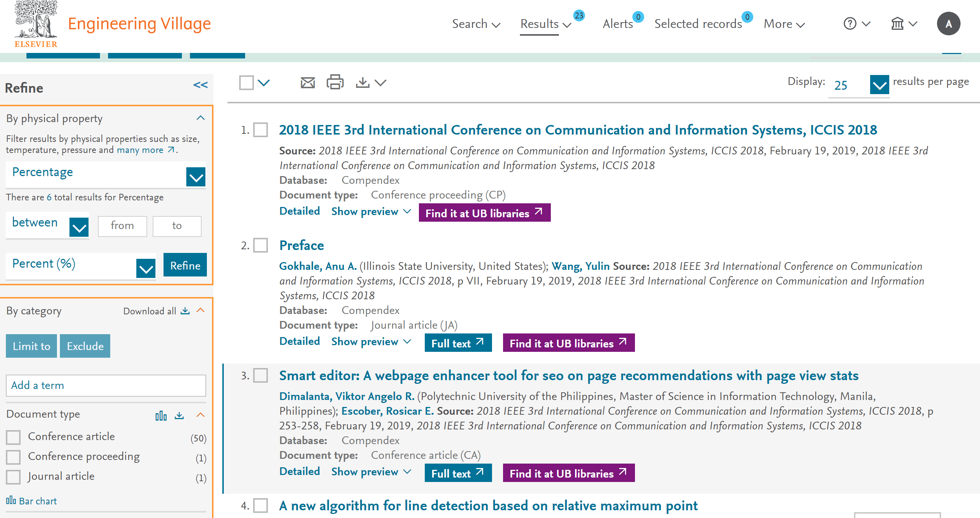Expand Show preview for Smart editor result
The height and width of the screenshot is (518, 980).
coord(371,472)
